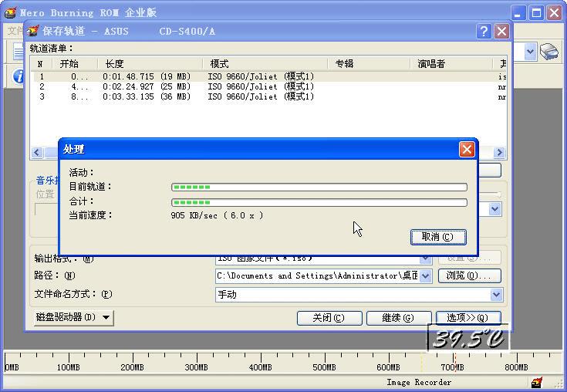This screenshot has height=392, width=567.
Task: Click the Nero Burning ROM title bar icon
Action: 10,12
